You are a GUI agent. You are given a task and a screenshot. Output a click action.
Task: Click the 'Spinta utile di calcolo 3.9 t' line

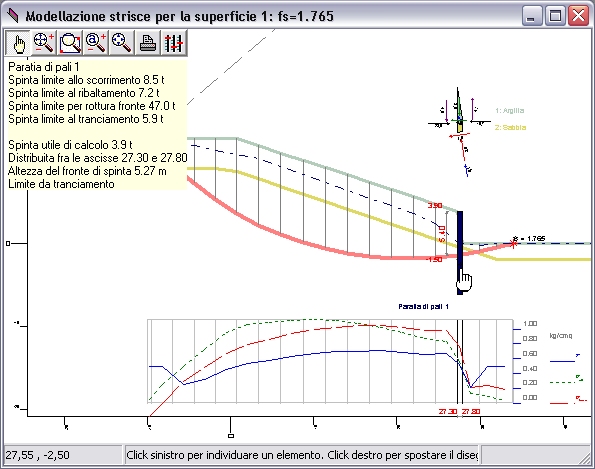click(70, 145)
